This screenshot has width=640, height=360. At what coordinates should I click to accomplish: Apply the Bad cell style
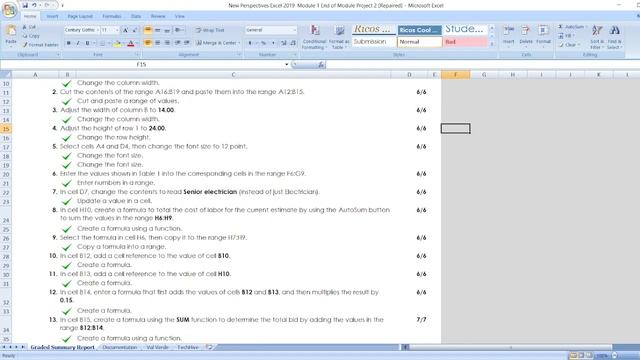click(x=466, y=42)
